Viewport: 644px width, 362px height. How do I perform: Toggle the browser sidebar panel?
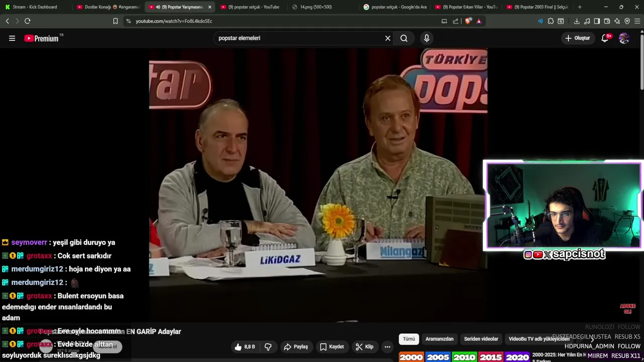pos(597,21)
